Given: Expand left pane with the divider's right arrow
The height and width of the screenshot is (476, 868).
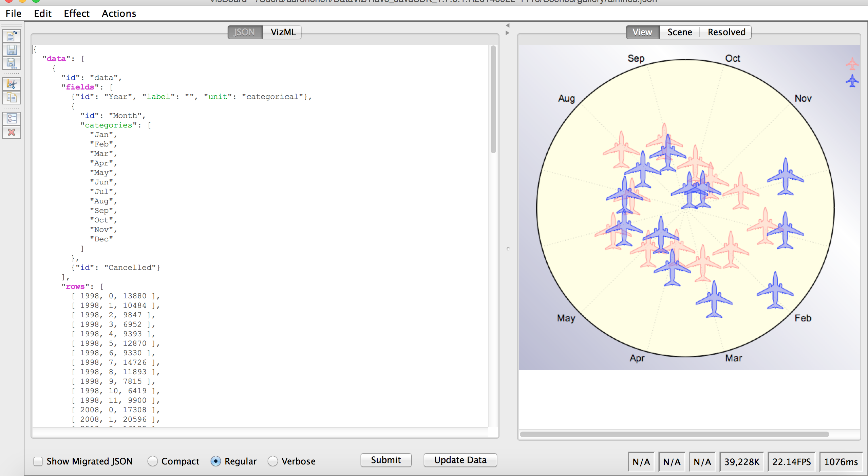Looking at the screenshot, I should pyautogui.click(x=508, y=33).
